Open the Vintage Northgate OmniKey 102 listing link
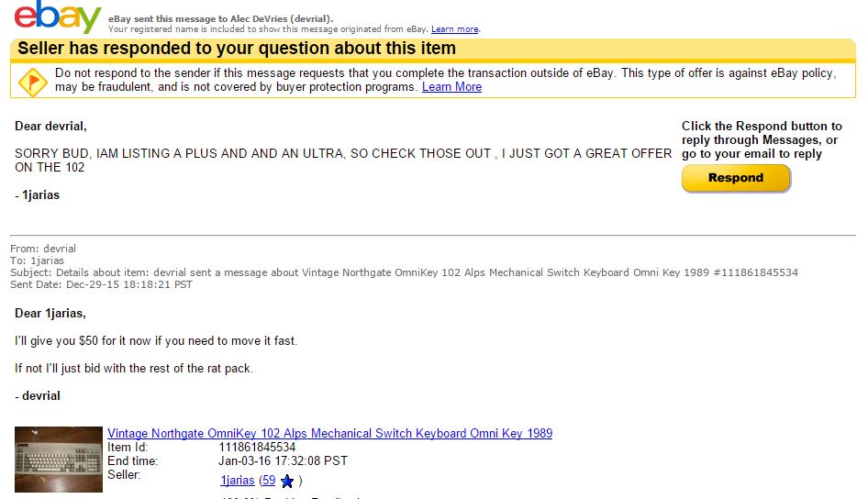This screenshot has height=499, width=868. tap(329, 433)
